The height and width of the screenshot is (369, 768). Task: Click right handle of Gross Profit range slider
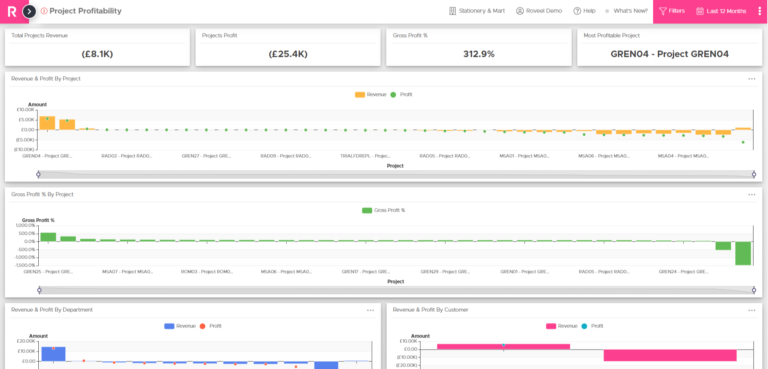754,290
